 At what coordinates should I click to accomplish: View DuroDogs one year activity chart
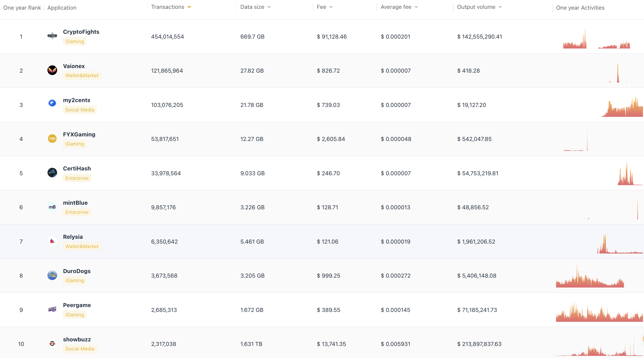pos(590,276)
